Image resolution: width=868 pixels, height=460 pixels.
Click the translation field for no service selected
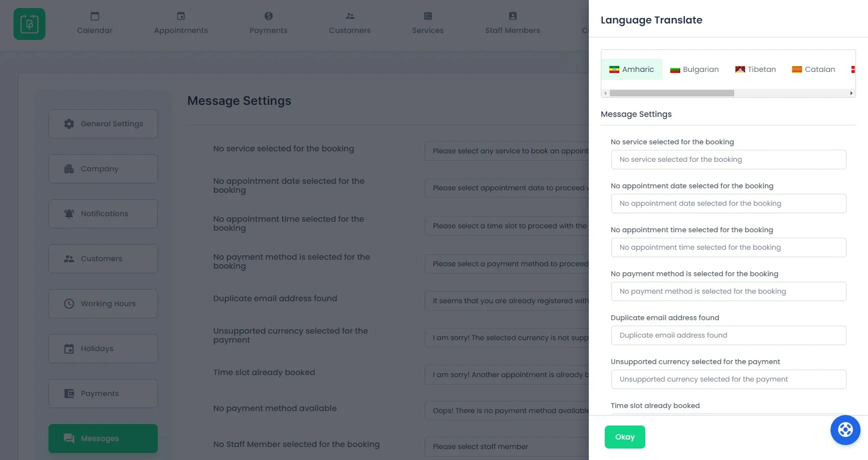pyautogui.click(x=728, y=159)
